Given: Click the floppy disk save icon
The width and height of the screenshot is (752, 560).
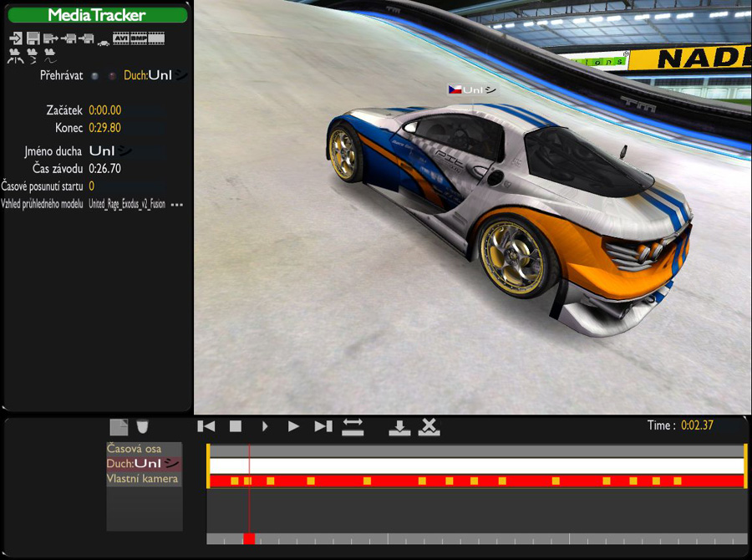Looking at the screenshot, I should click(x=33, y=38).
